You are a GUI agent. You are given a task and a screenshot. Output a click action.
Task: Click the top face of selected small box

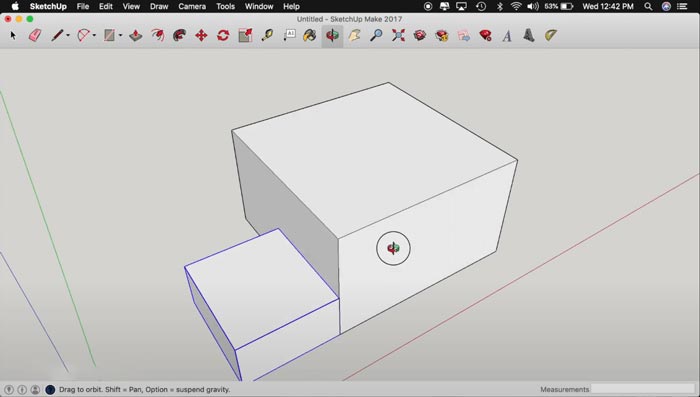[262, 288]
